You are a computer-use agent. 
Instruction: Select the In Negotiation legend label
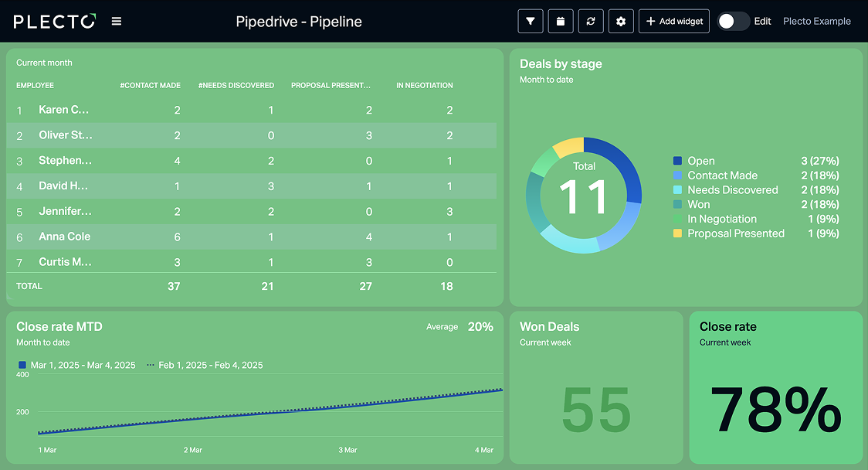pyautogui.click(x=722, y=219)
